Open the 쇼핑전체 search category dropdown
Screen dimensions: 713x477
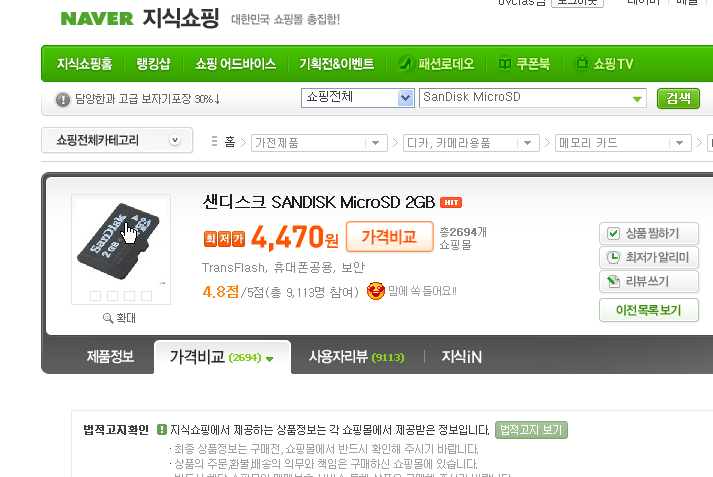(357, 98)
